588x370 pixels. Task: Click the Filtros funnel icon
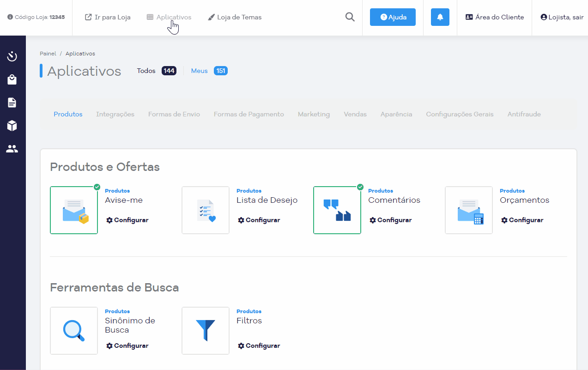click(206, 331)
